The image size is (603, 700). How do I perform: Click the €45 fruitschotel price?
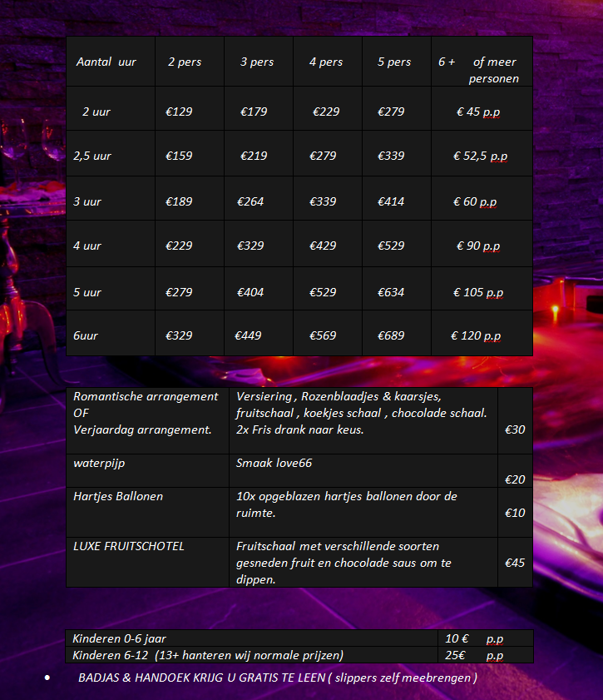[515, 563]
